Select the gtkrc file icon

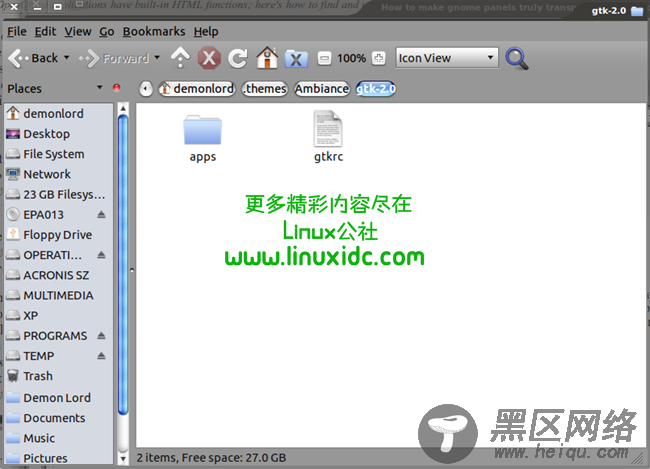[328, 129]
